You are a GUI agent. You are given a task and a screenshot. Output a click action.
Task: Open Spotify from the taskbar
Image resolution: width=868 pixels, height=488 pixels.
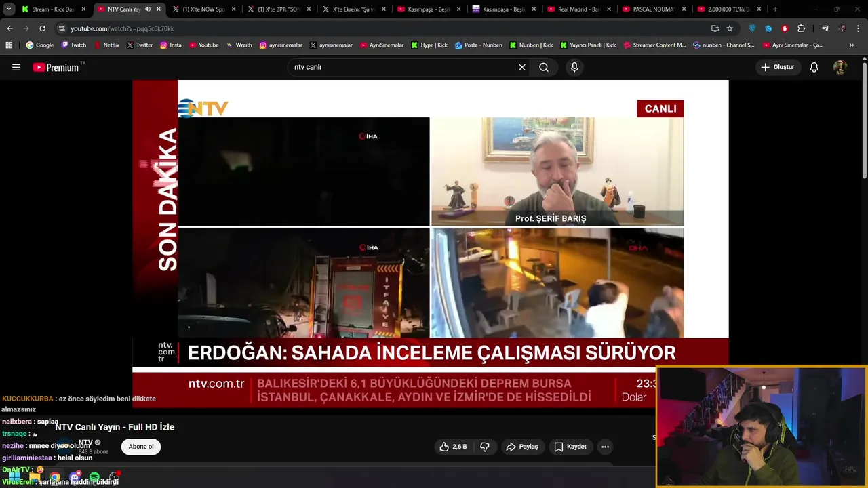(94, 477)
